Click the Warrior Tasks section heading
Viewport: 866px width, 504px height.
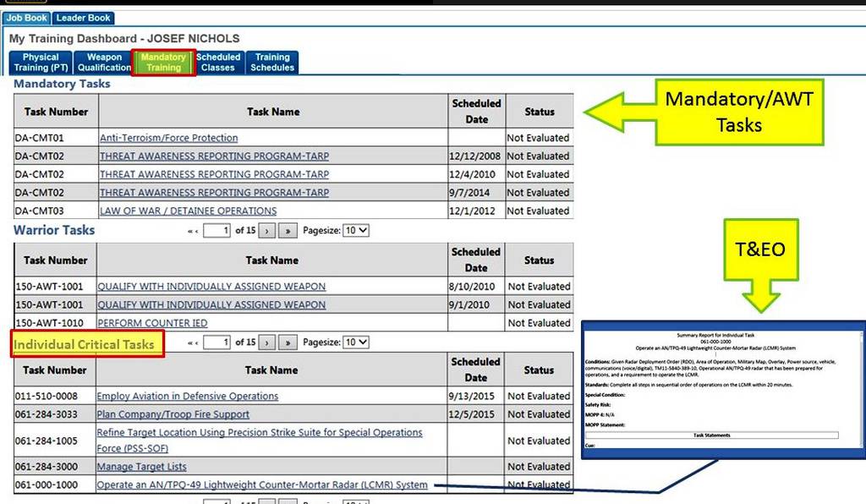click(54, 230)
